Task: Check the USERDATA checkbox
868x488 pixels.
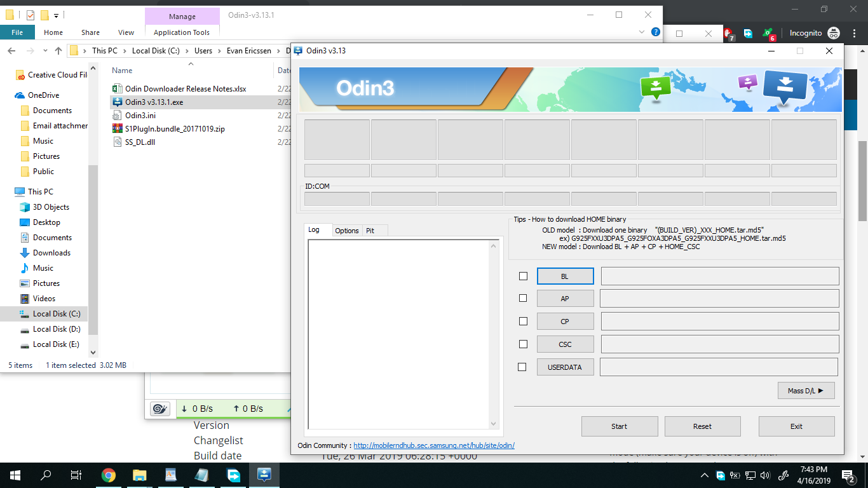Action: click(522, 367)
